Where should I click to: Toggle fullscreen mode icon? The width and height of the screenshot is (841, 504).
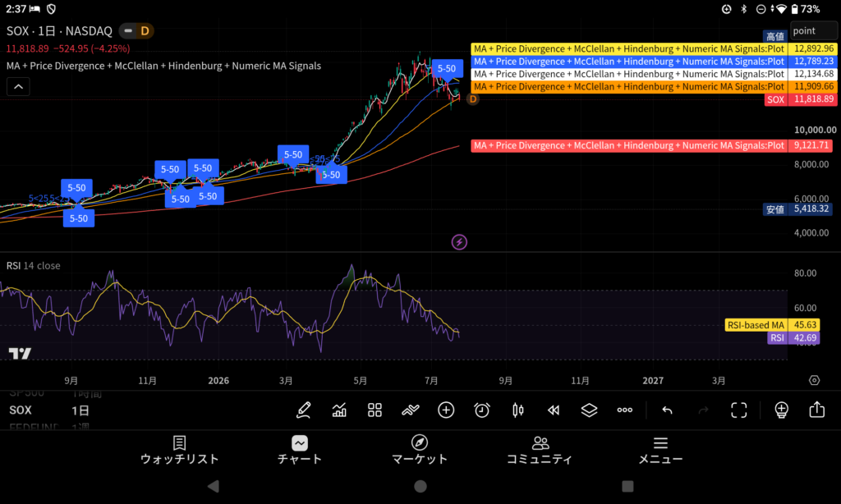pyautogui.click(x=738, y=410)
